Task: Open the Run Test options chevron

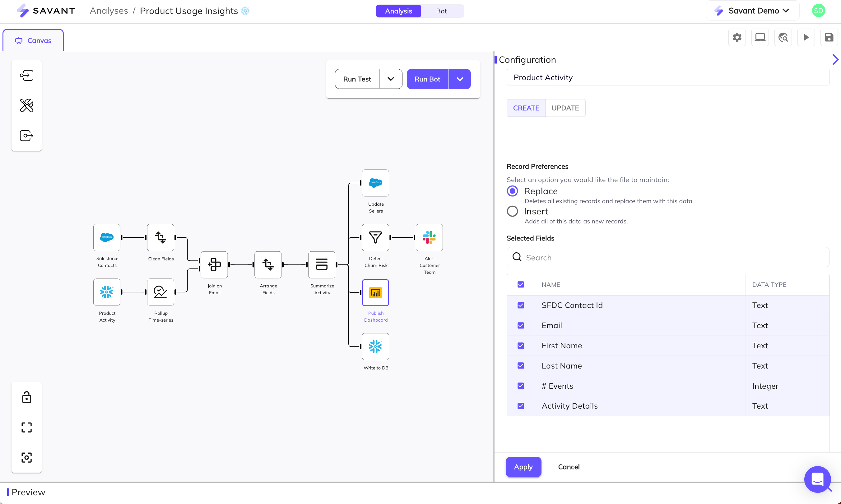Action: tap(391, 79)
